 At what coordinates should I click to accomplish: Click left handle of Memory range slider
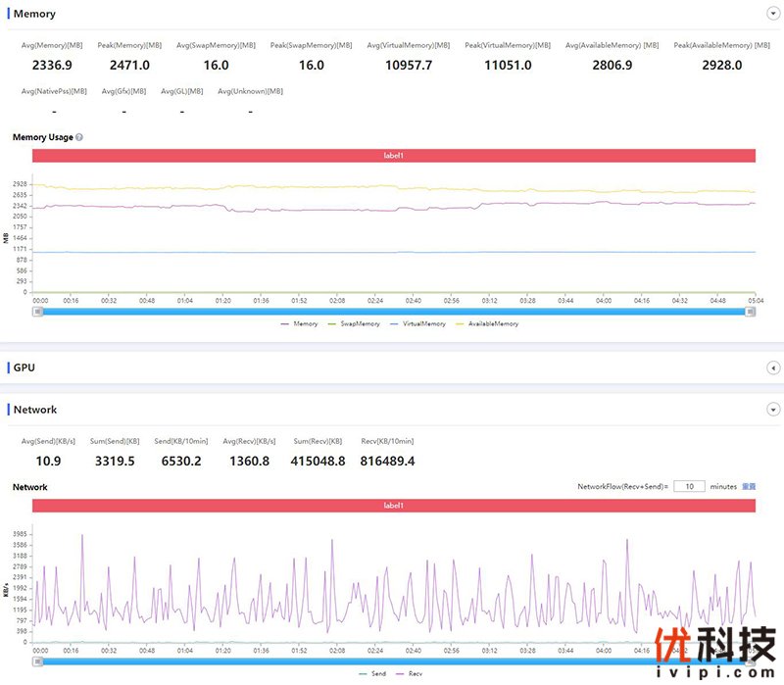pyautogui.click(x=37, y=312)
